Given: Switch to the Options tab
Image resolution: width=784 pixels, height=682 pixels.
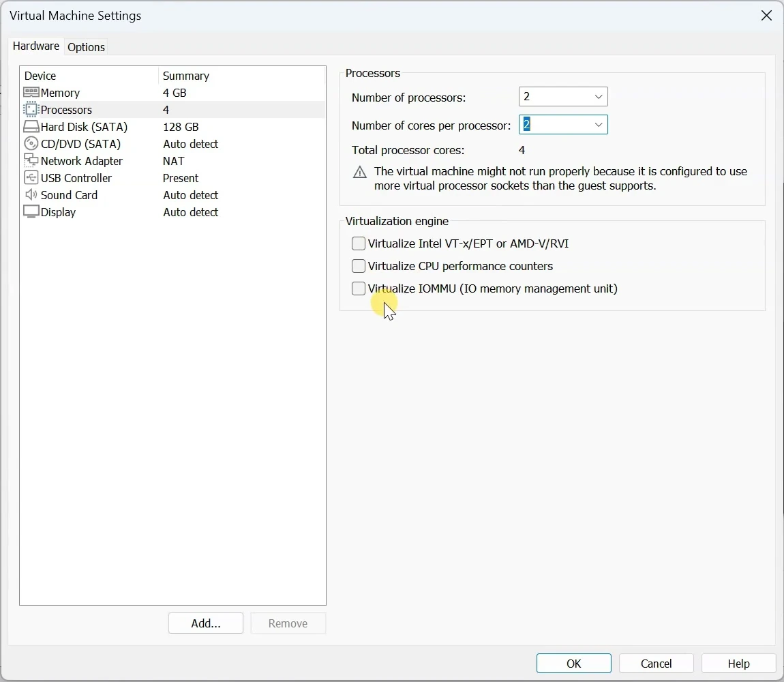Looking at the screenshot, I should [x=86, y=47].
